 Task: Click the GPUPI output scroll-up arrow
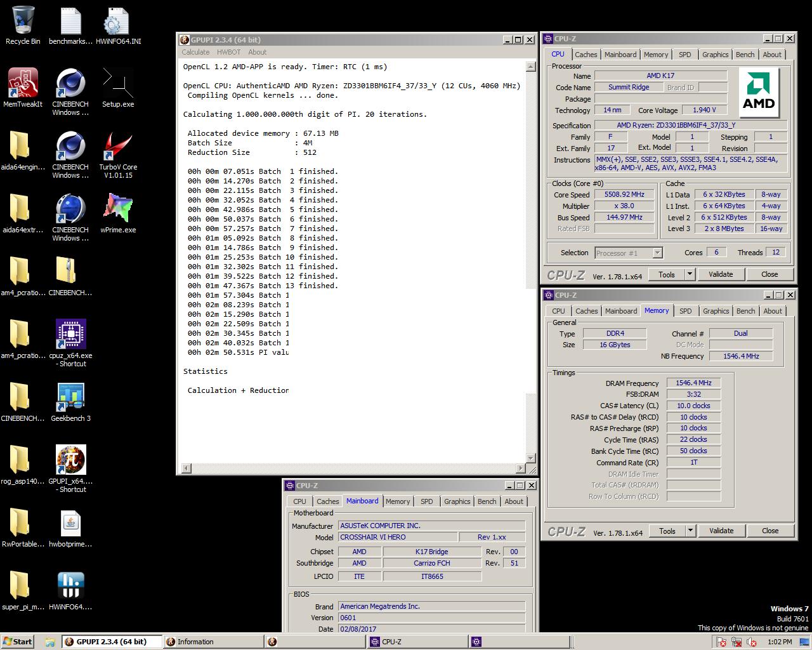point(531,67)
